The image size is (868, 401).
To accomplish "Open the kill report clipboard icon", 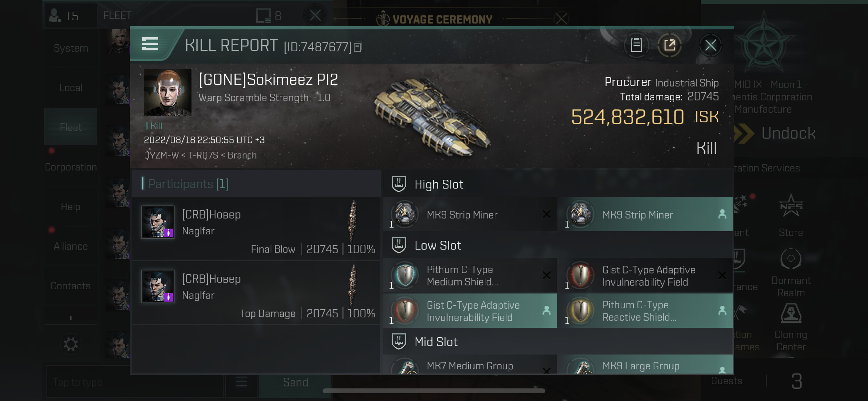I will click(x=636, y=45).
